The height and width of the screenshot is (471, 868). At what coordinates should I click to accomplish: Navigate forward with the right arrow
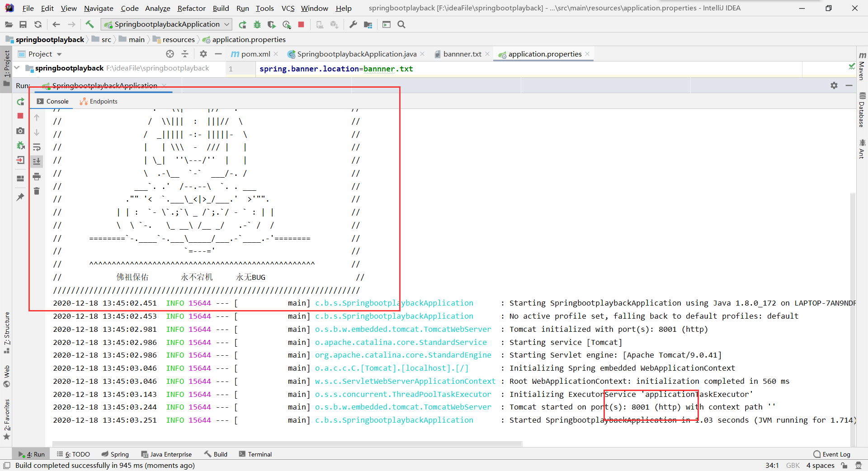click(x=71, y=24)
